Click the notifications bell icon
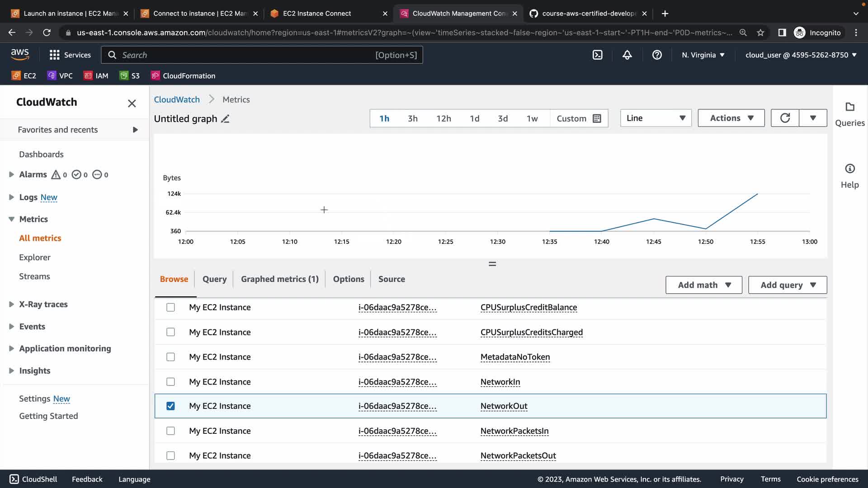The width and height of the screenshot is (868, 488). coord(627,55)
